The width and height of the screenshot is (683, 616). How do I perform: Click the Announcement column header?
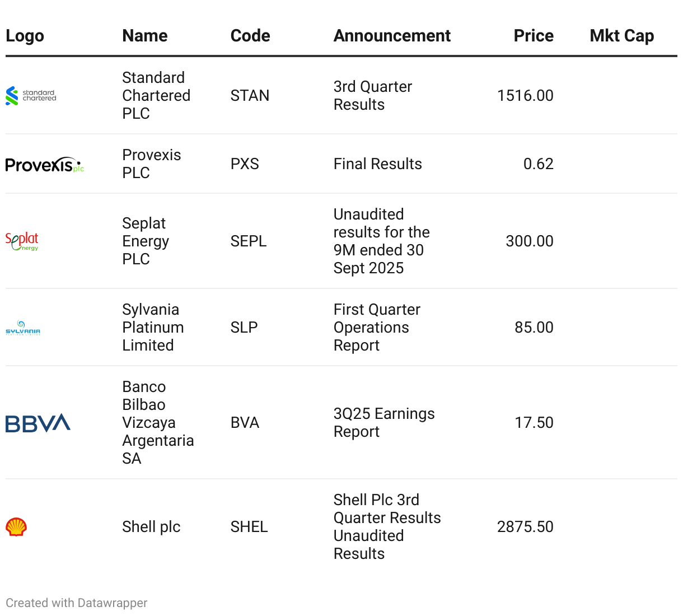click(x=392, y=36)
